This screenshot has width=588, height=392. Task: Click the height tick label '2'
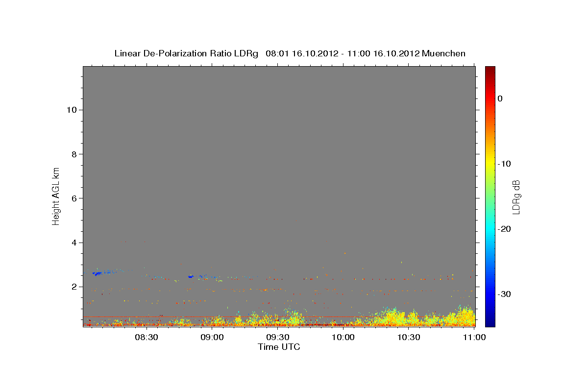pyautogui.click(x=73, y=287)
